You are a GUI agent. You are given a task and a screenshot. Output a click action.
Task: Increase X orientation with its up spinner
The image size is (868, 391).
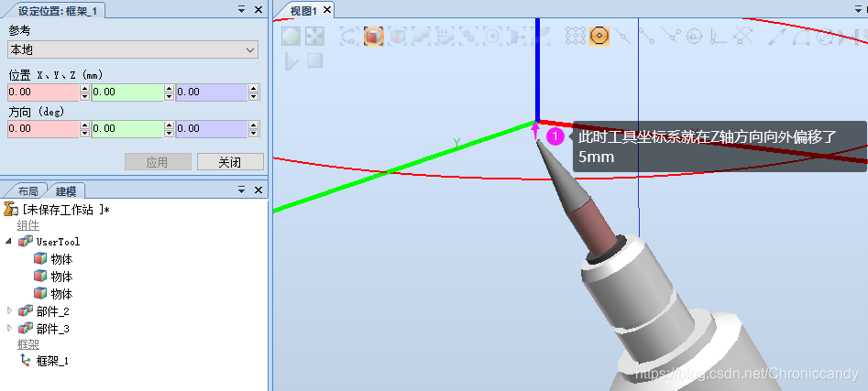84,125
